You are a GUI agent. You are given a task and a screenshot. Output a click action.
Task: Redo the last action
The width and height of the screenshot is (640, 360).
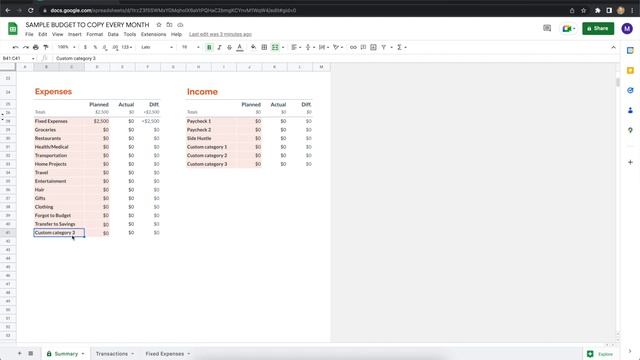coord(26,47)
